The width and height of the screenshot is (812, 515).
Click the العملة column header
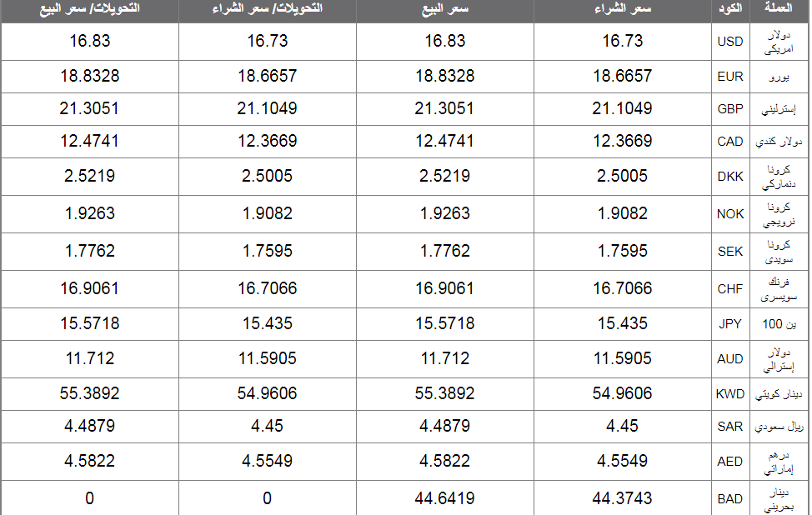(x=779, y=7)
